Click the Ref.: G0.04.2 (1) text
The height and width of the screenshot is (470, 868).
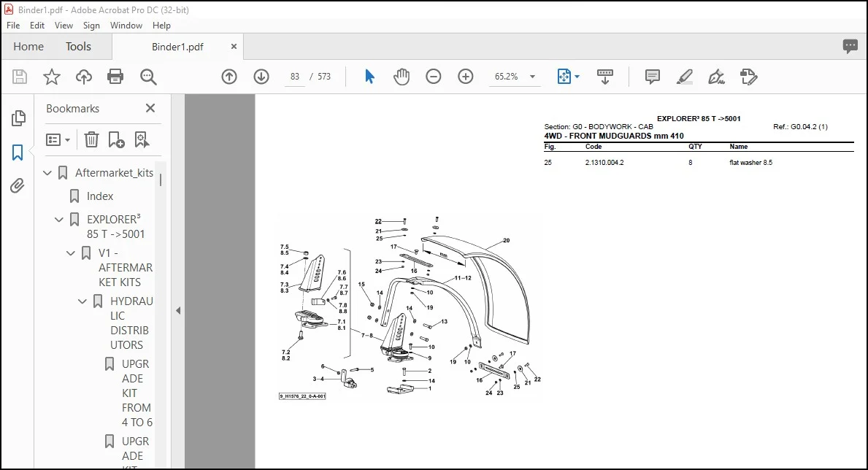800,127
